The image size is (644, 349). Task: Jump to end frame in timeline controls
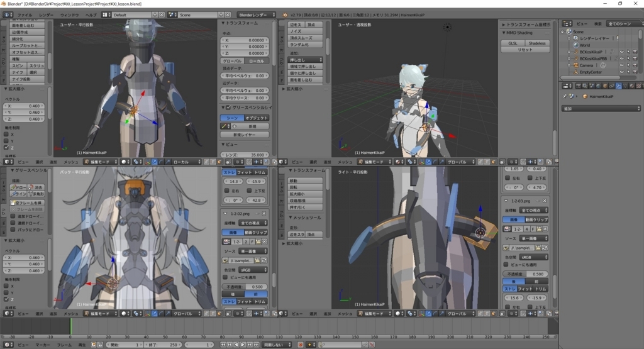(x=257, y=345)
